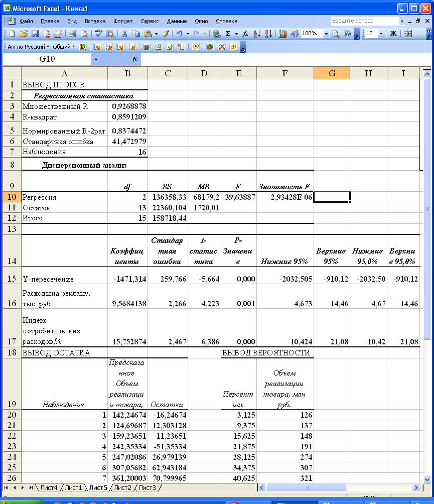Go to the first sheet with the tab arrow
This screenshot has height=504, width=434.
6,487
